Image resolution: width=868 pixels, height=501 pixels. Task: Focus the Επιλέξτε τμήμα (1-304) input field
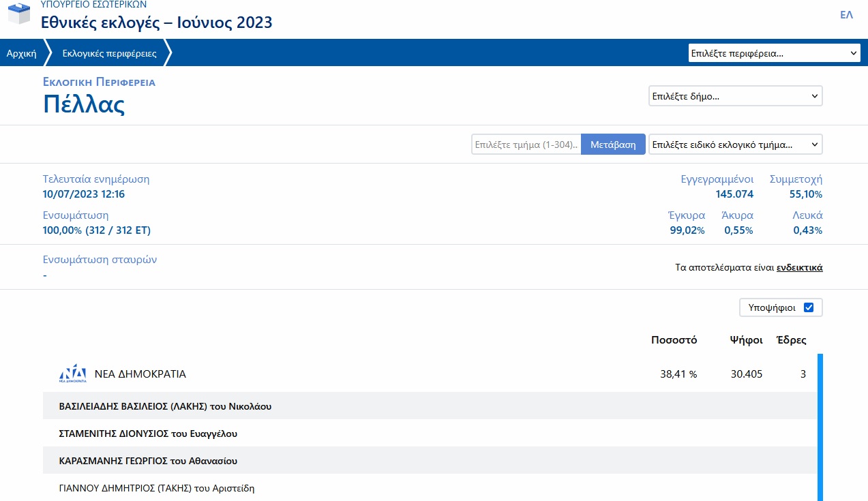click(526, 145)
